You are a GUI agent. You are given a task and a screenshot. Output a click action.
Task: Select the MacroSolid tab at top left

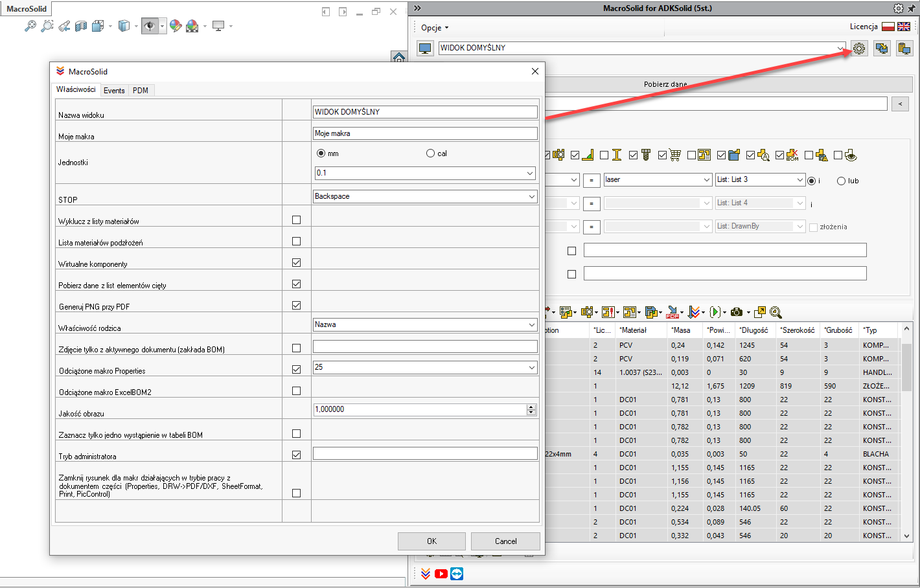click(x=27, y=8)
